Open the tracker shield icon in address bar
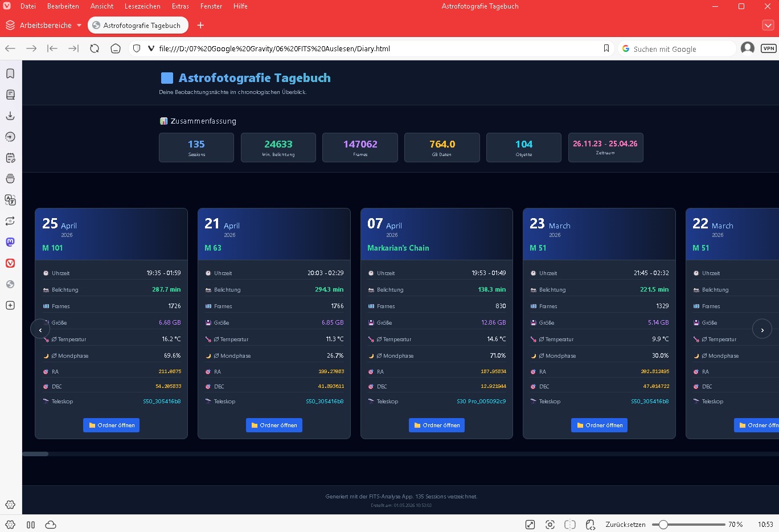Screen dimensions: 779x532 [x=137, y=48]
